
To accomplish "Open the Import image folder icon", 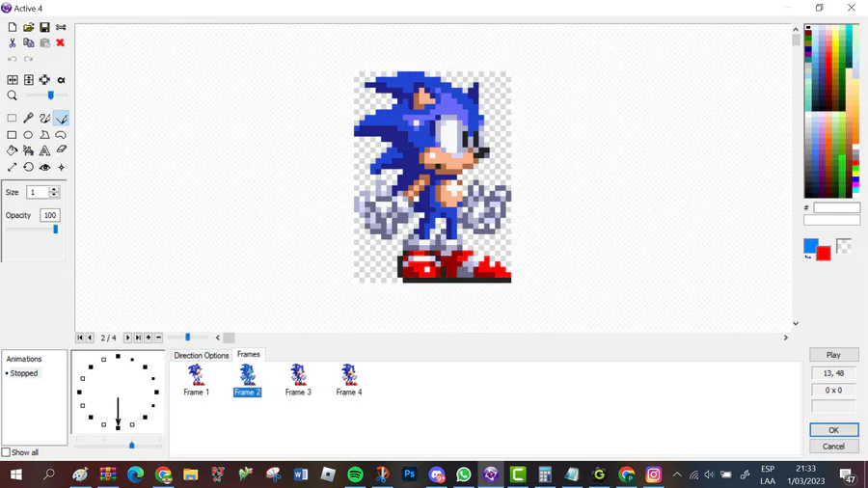I will [28, 27].
